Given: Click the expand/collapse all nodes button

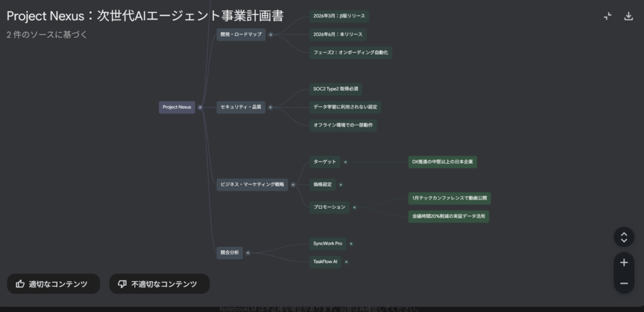Looking at the screenshot, I should point(623,237).
